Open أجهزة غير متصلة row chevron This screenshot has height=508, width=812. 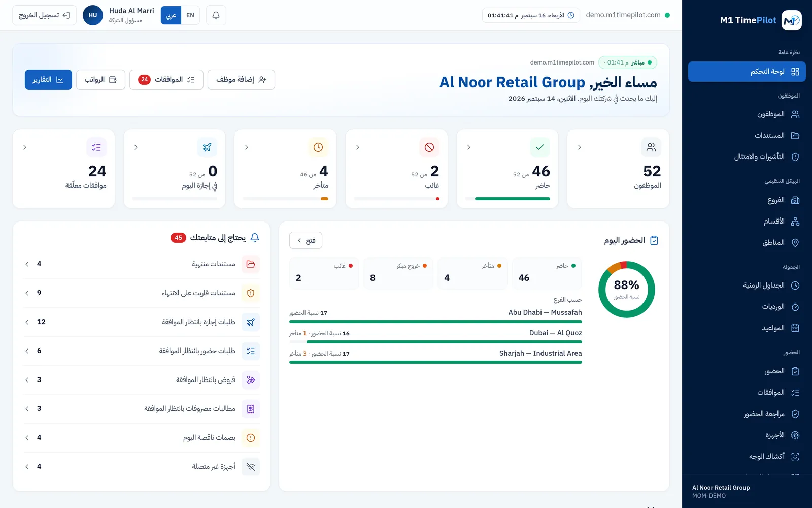click(x=27, y=467)
